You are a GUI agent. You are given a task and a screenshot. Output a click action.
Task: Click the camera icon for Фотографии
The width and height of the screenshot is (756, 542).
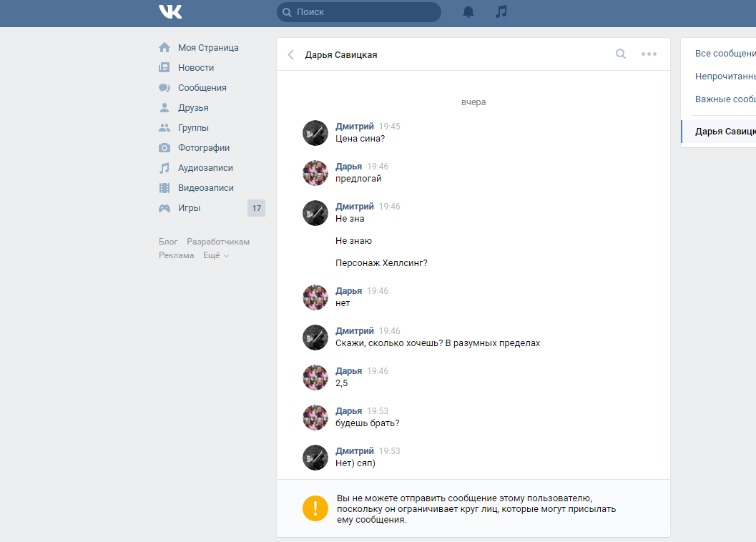(165, 147)
